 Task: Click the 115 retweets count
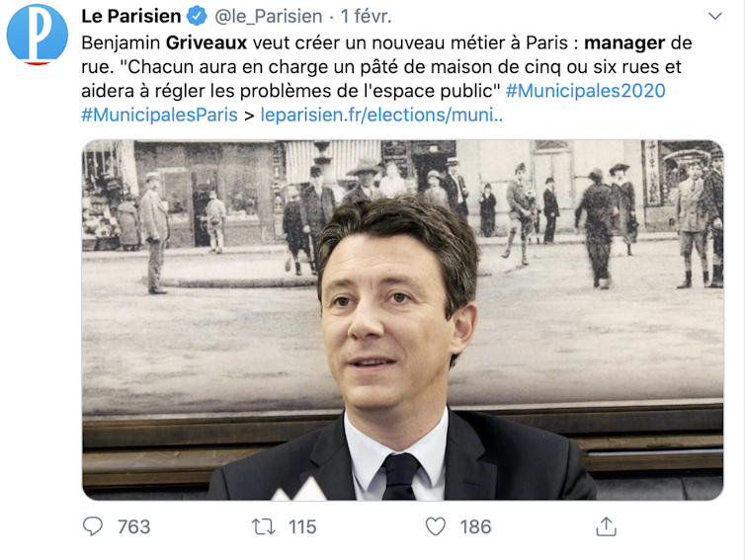pyautogui.click(x=302, y=526)
